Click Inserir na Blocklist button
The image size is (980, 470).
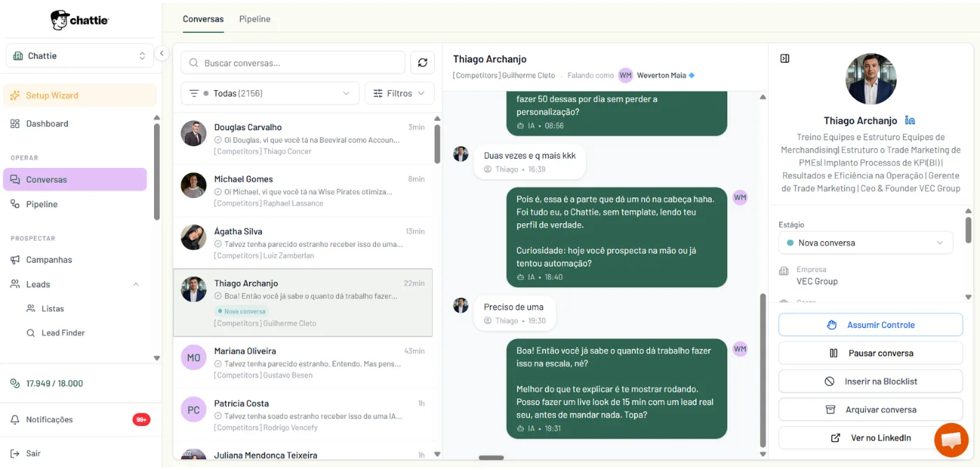coord(871,381)
